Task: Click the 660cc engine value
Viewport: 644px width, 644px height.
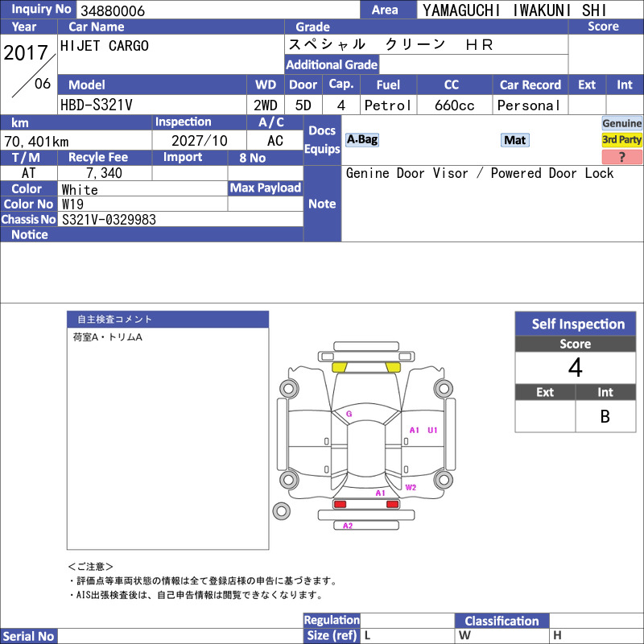Action: click(454, 105)
